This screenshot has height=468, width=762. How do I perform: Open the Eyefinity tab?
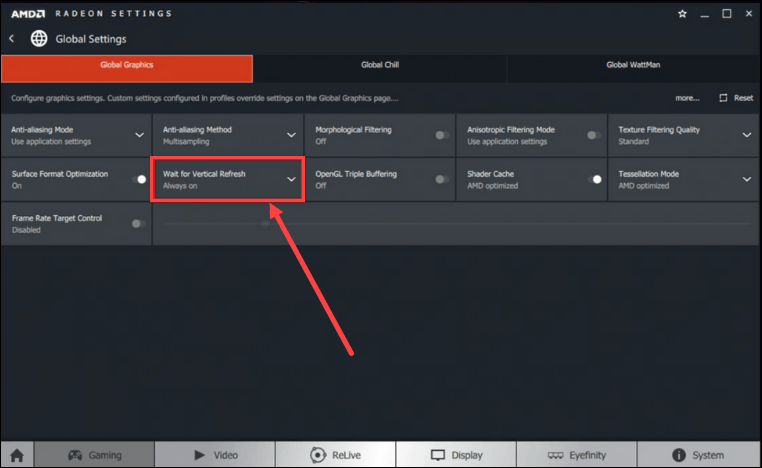point(576,455)
